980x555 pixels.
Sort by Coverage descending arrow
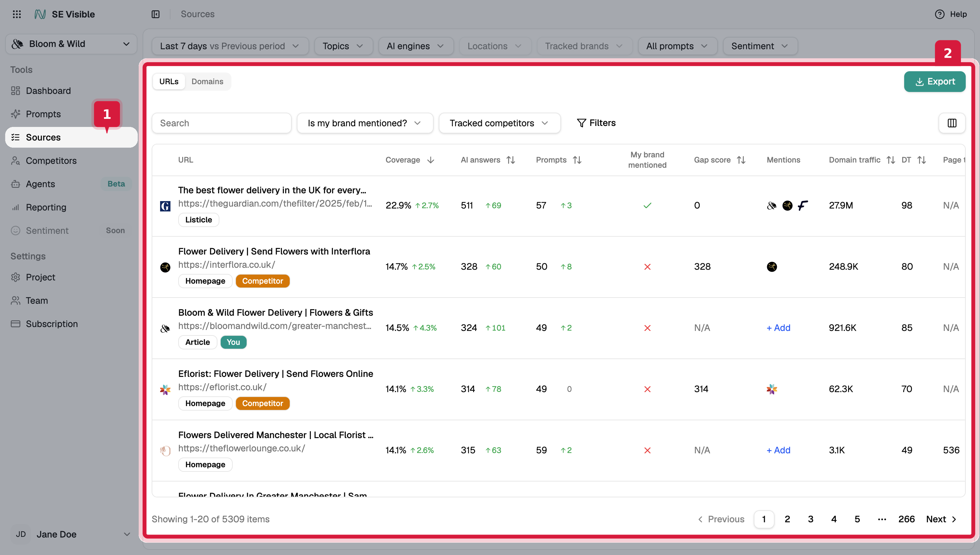(431, 160)
